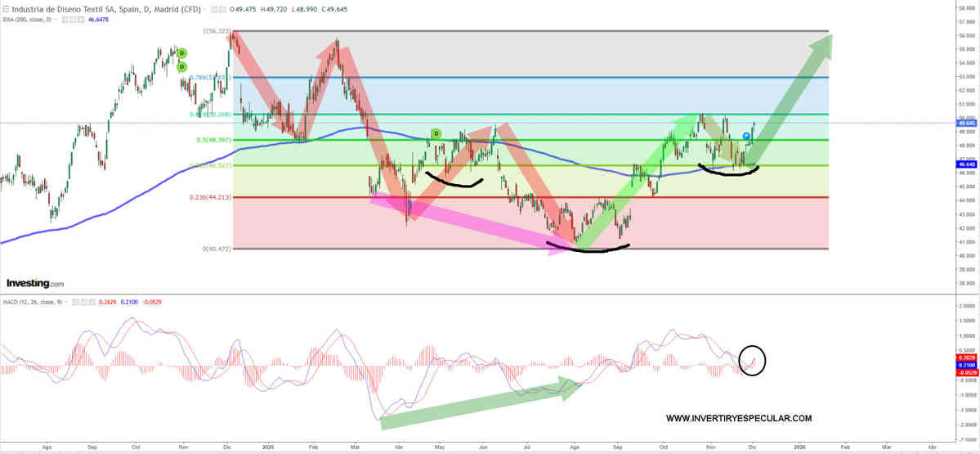The image size is (980, 454).
Task: Click the lower green D marker near November
Action: coord(182,66)
